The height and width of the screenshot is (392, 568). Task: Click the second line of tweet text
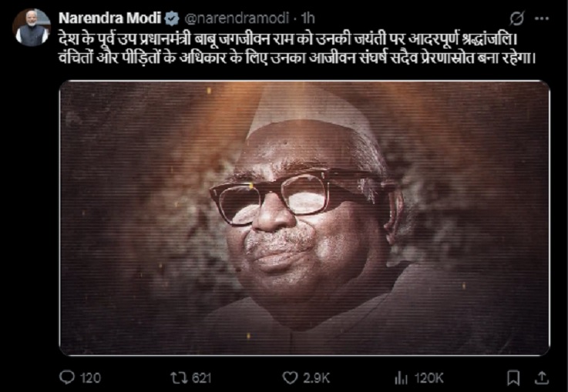(297, 58)
